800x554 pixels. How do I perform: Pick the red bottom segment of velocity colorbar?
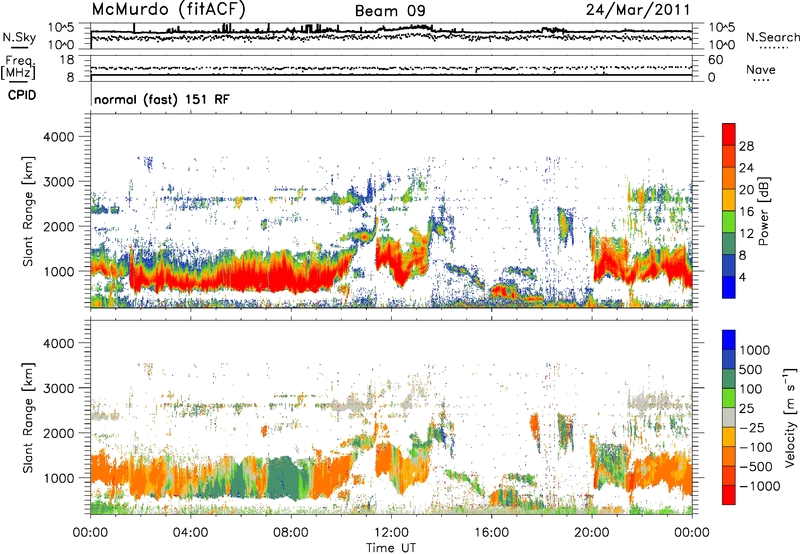tap(729, 495)
